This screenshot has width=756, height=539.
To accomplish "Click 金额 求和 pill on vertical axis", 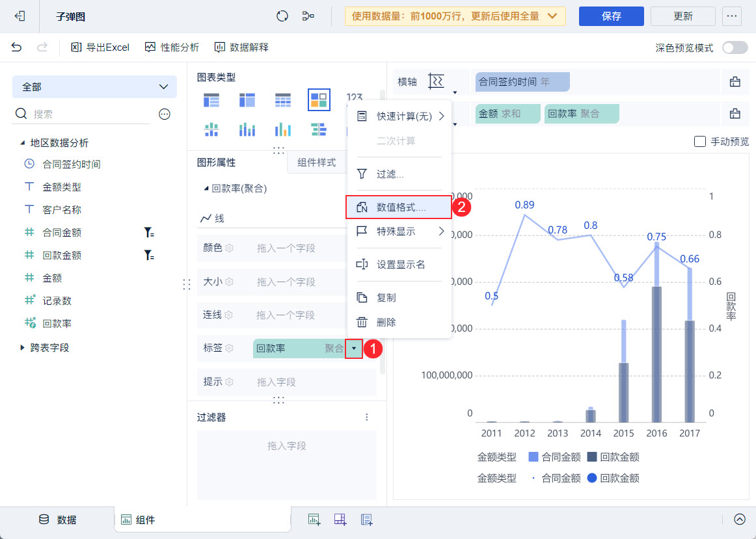I will tap(507, 114).
